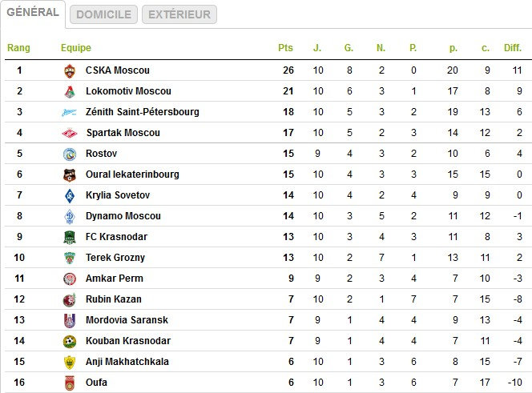The height and width of the screenshot is (393, 532).
Task: Click the Lokomotiv Moscou team logo
Action: (x=70, y=91)
